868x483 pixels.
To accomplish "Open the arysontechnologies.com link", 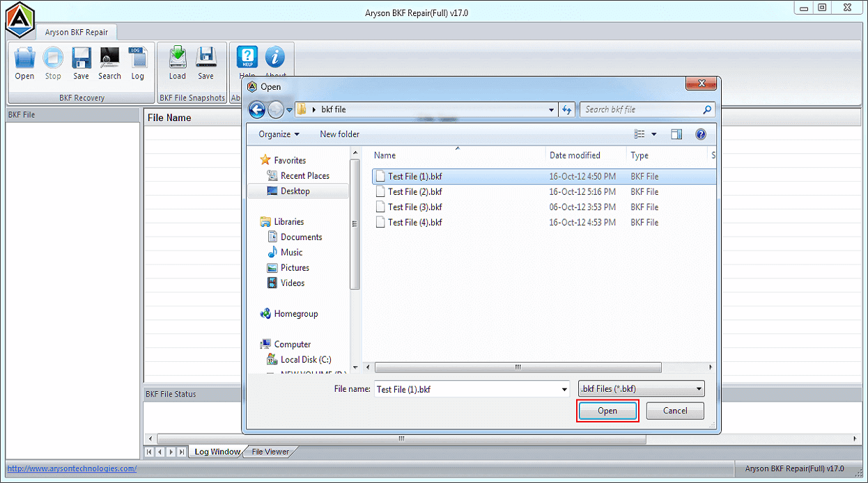I will pos(72,468).
